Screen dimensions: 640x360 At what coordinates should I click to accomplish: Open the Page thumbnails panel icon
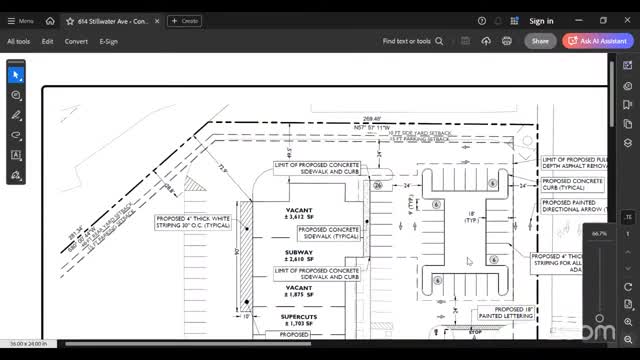pyautogui.click(x=628, y=124)
